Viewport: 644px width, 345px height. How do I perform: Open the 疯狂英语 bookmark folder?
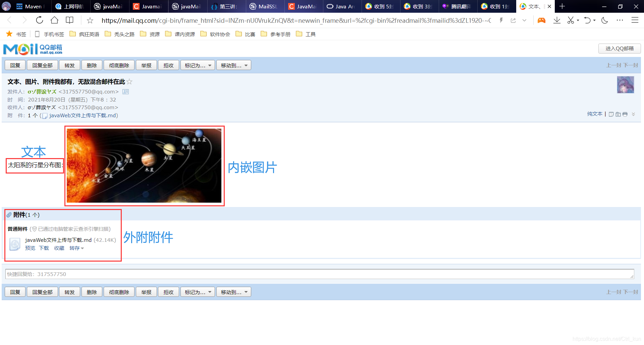85,34
